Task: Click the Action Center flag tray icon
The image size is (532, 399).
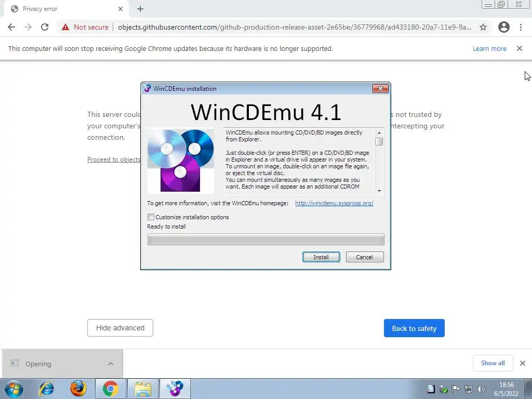Action: tap(456, 389)
